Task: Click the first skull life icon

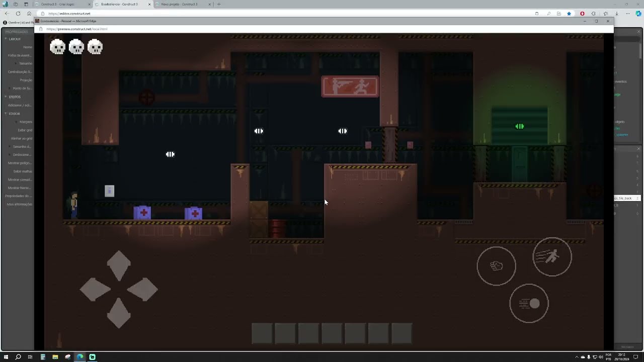Action: click(x=58, y=47)
